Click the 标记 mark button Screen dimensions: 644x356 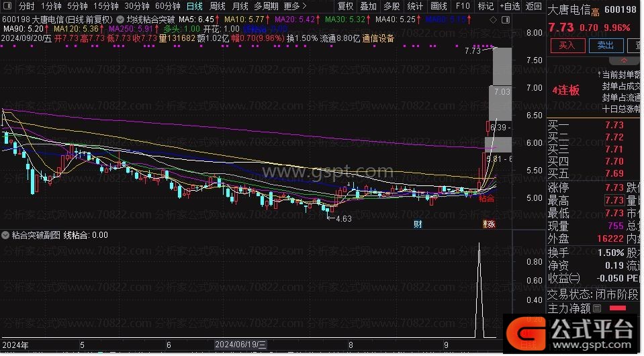[x=486, y=6]
